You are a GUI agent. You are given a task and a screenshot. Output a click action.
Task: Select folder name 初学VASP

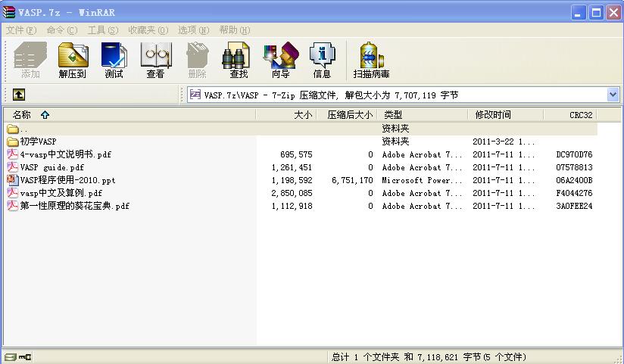pos(38,142)
